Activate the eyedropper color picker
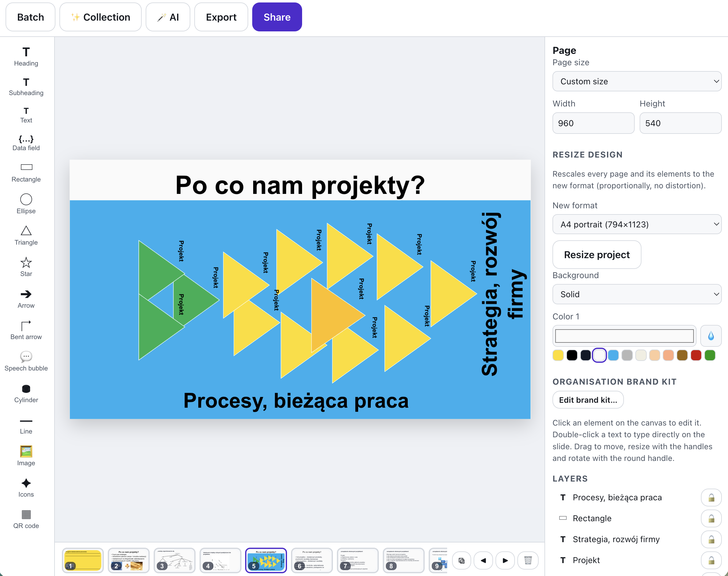The image size is (728, 576). [x=711, y=336]
